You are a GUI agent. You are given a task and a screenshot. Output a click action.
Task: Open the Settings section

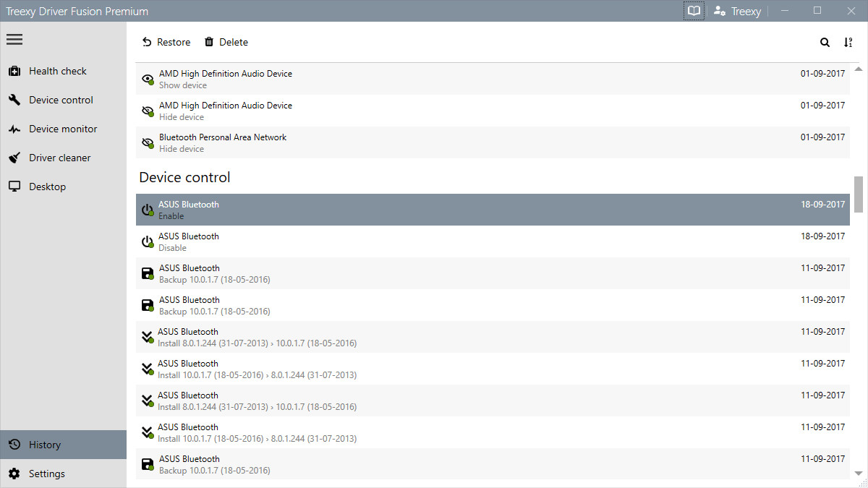tap(47, 474)
